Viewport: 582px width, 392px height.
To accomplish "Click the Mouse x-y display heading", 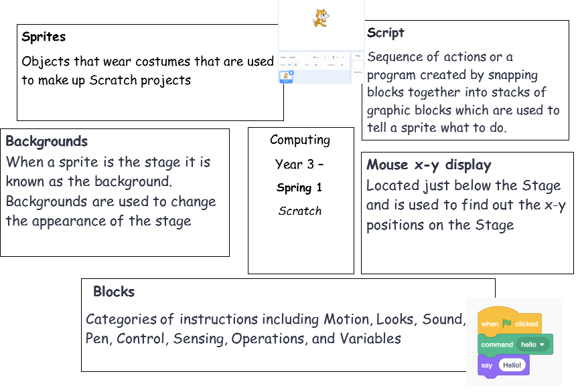I will (429, 165).
